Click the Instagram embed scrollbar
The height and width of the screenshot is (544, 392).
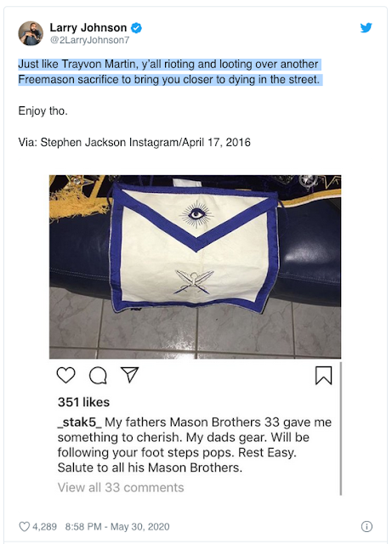click(341, 428)
